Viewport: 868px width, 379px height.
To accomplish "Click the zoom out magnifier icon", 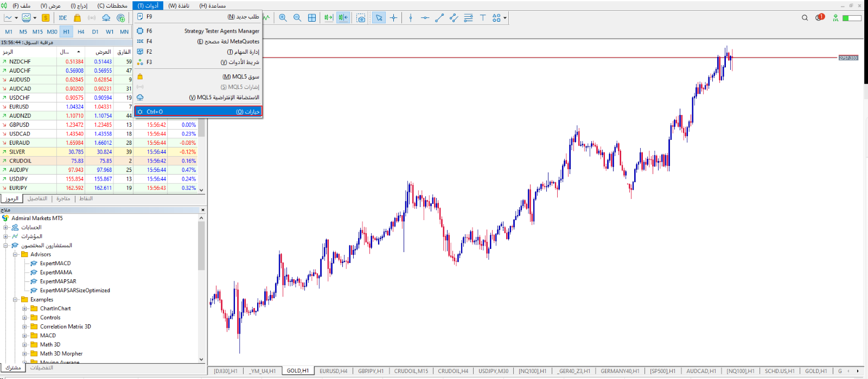I will pyautogui.click(x=297, y=18).
